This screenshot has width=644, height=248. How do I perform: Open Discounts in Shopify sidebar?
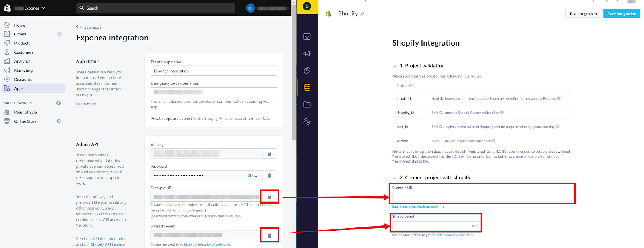[x=23, y=79]
